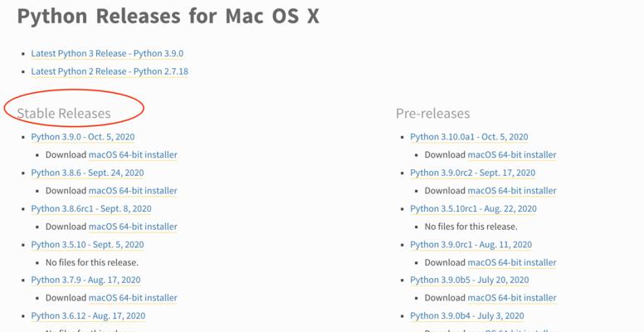Image resolution: width=644 pixels, height=332 pixels.
Task: Download macOS 64-bit installer for Python 3.9.0
Action: point(133,155)
